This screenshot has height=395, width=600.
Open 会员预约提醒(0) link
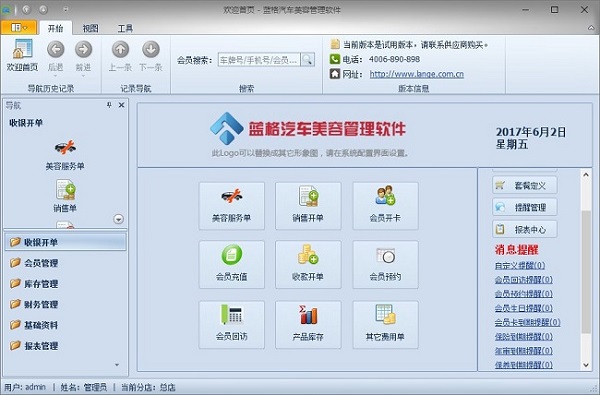click(x=523, y=294)
